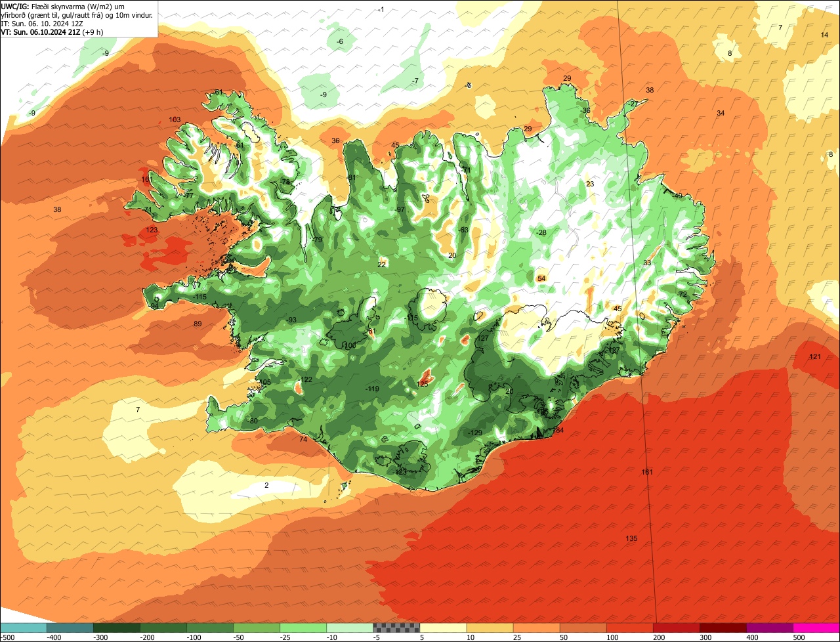The image size is (840, 642).
Task: Choose the purple swatch between 400 and 500
Action: [769, 628]
